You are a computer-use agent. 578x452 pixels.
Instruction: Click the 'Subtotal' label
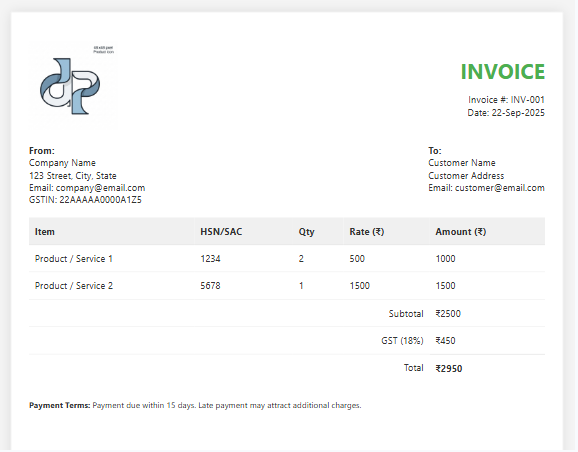pyautogui.click(x=406, y=314)
